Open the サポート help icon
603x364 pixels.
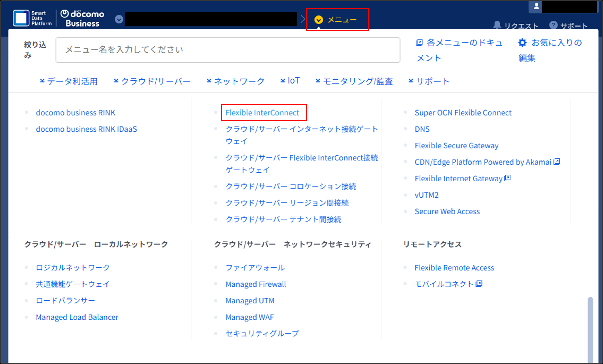(x=553, y=25)
